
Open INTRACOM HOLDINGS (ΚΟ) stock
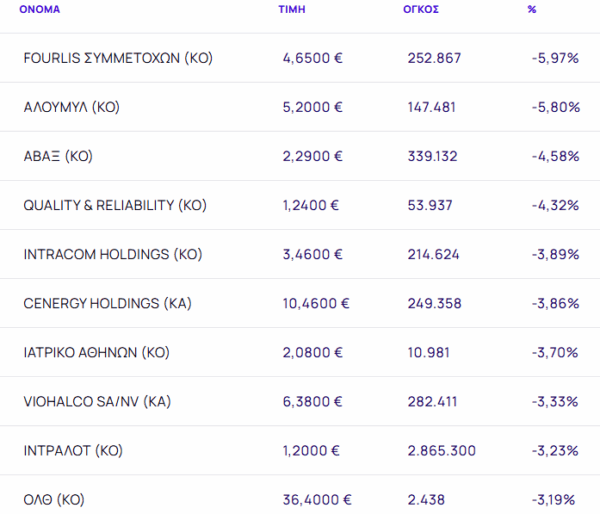click(113, 254)
